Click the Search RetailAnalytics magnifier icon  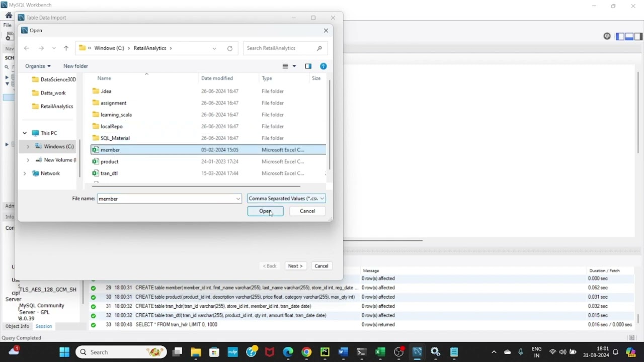319,48
